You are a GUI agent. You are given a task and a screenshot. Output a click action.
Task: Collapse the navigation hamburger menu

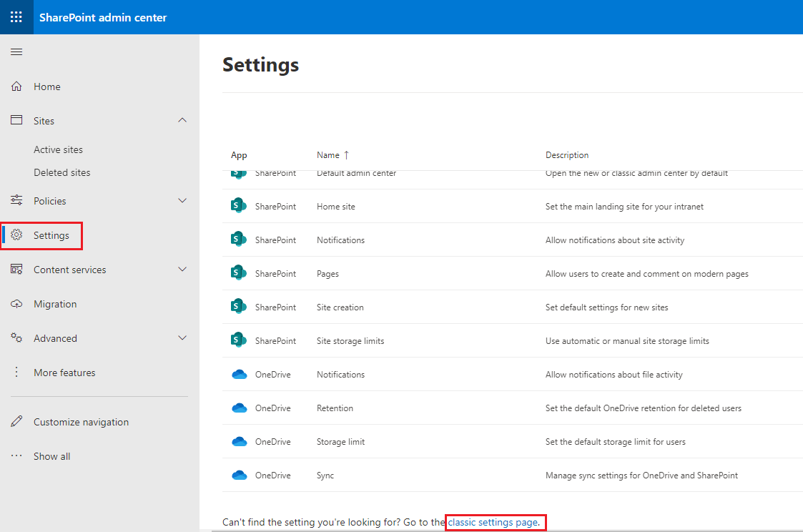tap(16, 51)
